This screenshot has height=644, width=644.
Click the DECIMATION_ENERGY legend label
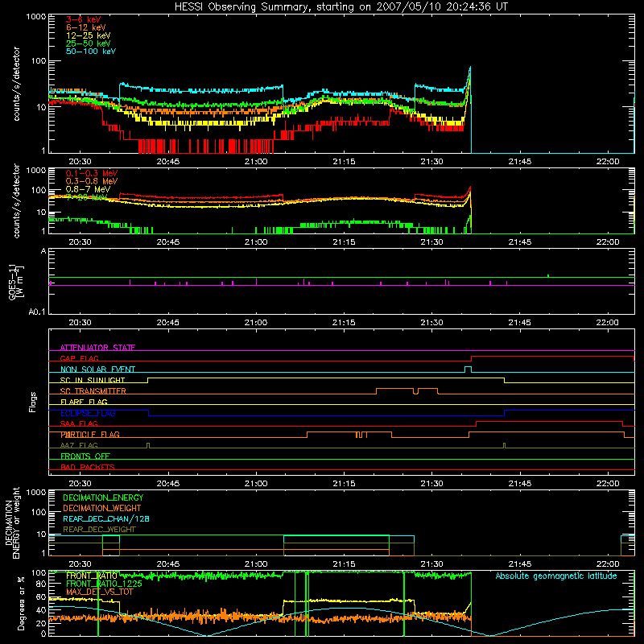coord(103,497)
